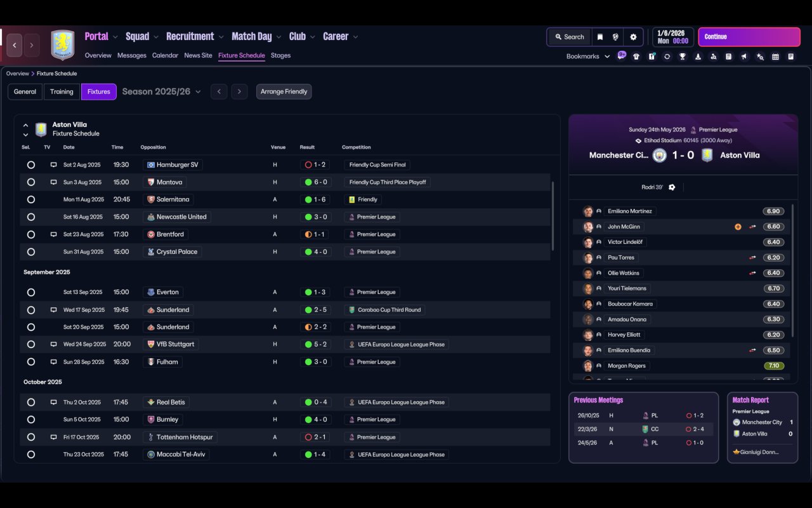Select the Everton fixture radio button
The image size is (812, 508).
point(30,292)
